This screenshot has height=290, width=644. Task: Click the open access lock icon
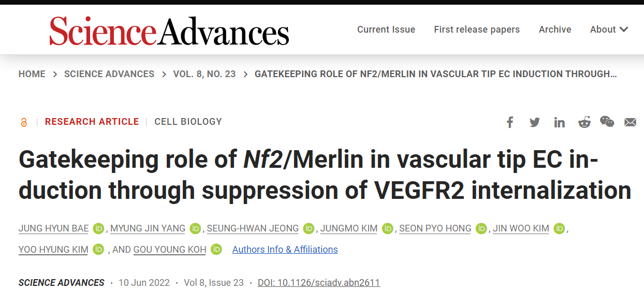23,123
